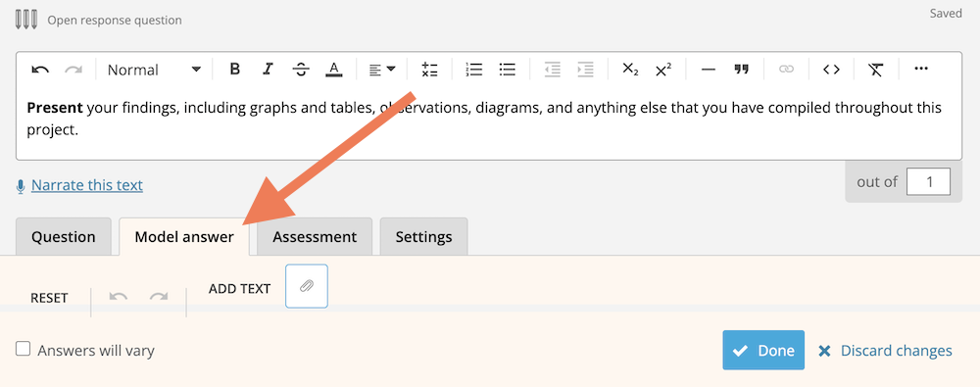The image size is (980, 387).
Task: Insert a math equation symbol
Action: point(429,70)
